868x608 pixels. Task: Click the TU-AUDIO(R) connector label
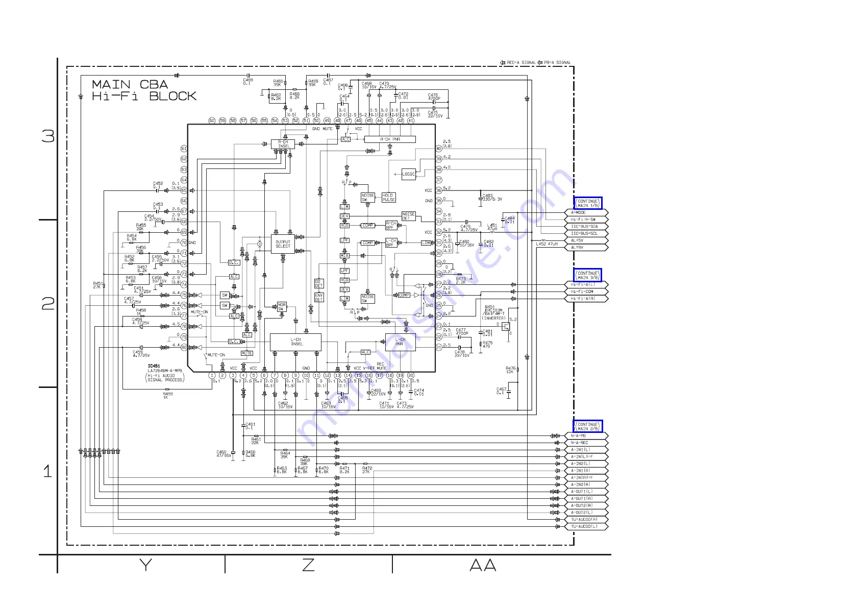[586, 520]
